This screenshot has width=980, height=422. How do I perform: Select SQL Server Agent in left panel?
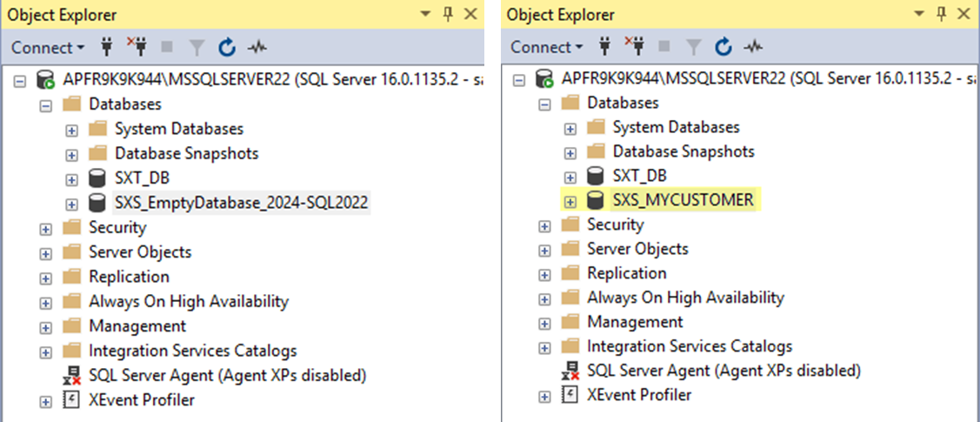(227, 376)
